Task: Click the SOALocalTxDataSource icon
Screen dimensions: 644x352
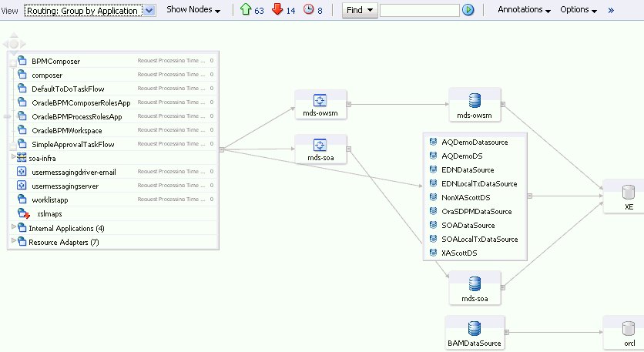Action: click(433, 239)
